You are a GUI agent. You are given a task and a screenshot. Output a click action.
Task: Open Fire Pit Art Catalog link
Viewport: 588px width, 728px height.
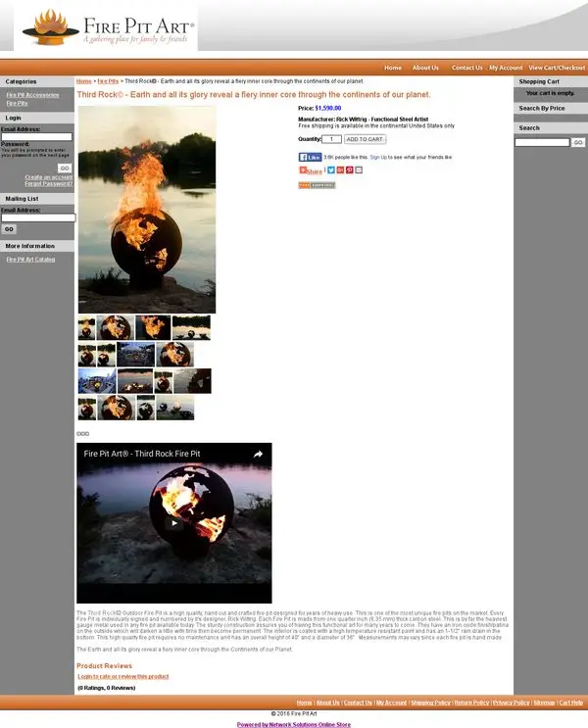coord(30,260)
